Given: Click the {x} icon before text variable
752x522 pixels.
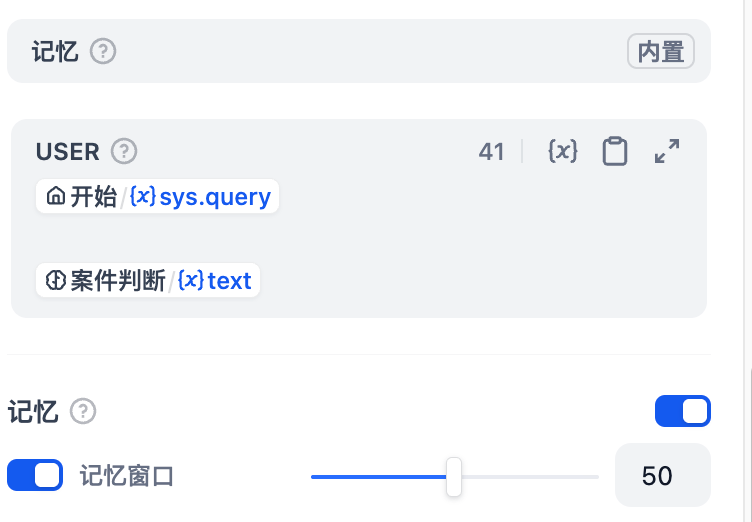Looking at the screenshot, I should click(192, 281).
